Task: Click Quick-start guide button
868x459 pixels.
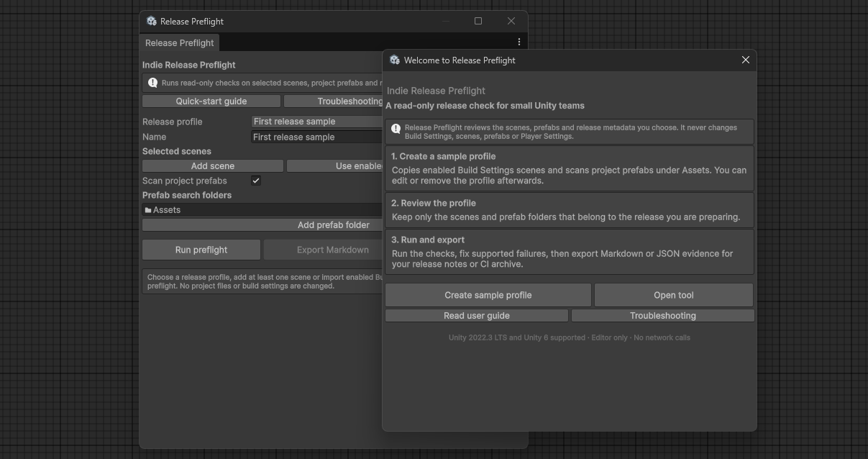Action: click(x=211, y=101)
